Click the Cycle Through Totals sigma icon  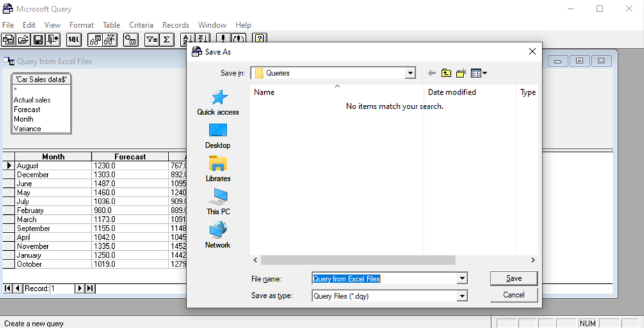point(167,40)
